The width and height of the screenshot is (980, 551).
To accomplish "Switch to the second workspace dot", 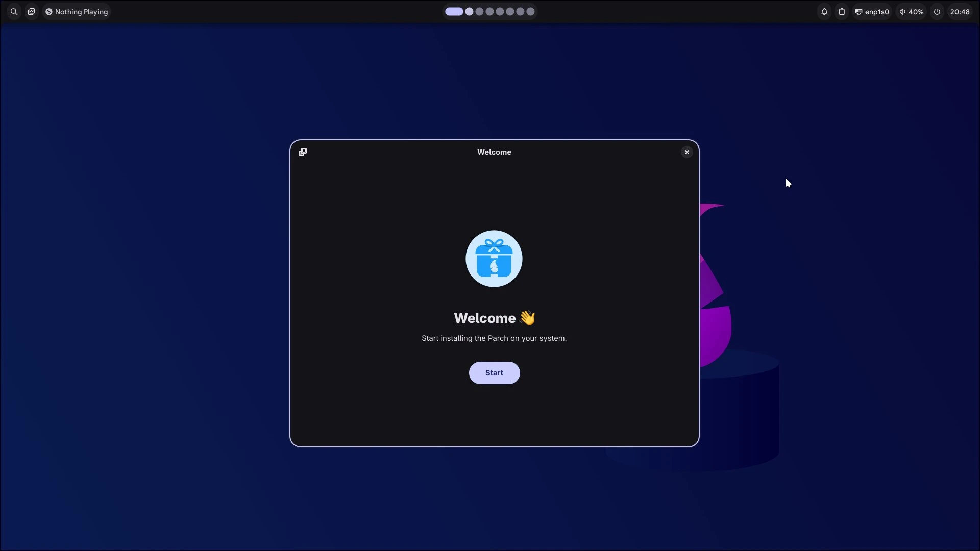I will coord(469,12).
